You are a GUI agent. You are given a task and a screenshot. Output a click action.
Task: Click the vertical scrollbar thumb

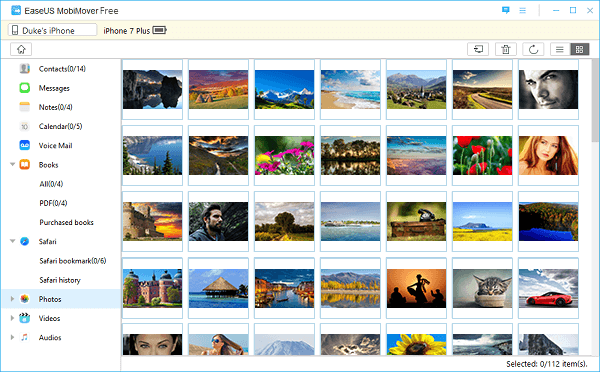click(595, 100)
